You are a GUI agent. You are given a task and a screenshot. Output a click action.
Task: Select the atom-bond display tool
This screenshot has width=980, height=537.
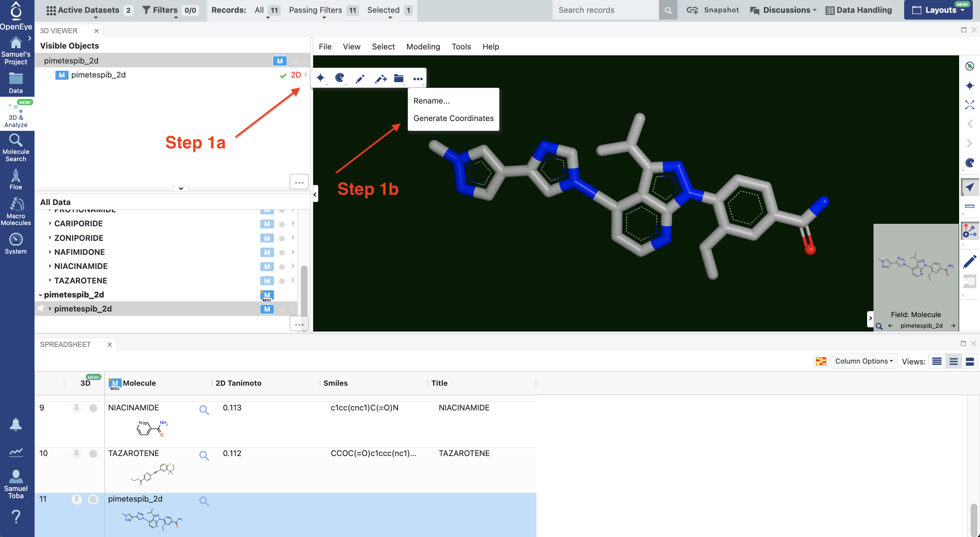point(969,231)
